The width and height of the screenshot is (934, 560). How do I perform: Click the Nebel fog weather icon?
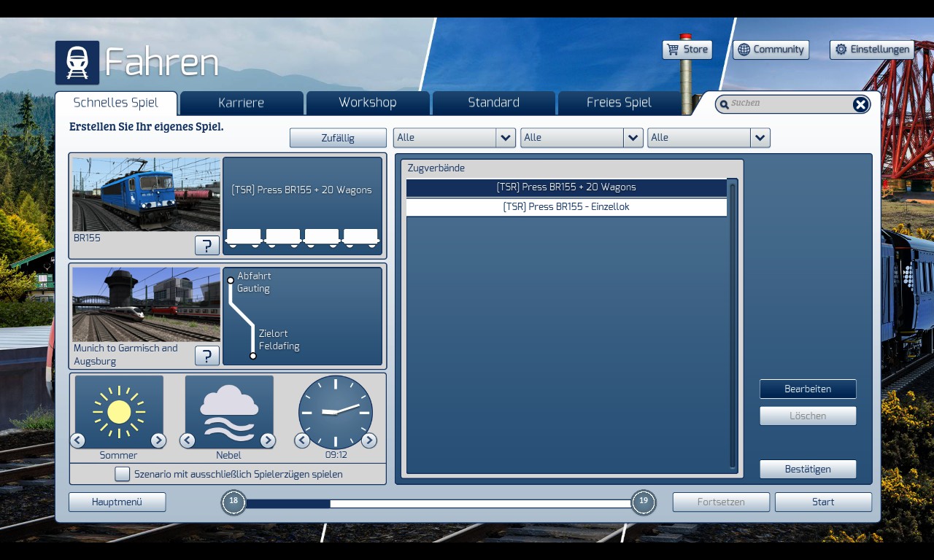pyautogui.click(x=229, y=412)
